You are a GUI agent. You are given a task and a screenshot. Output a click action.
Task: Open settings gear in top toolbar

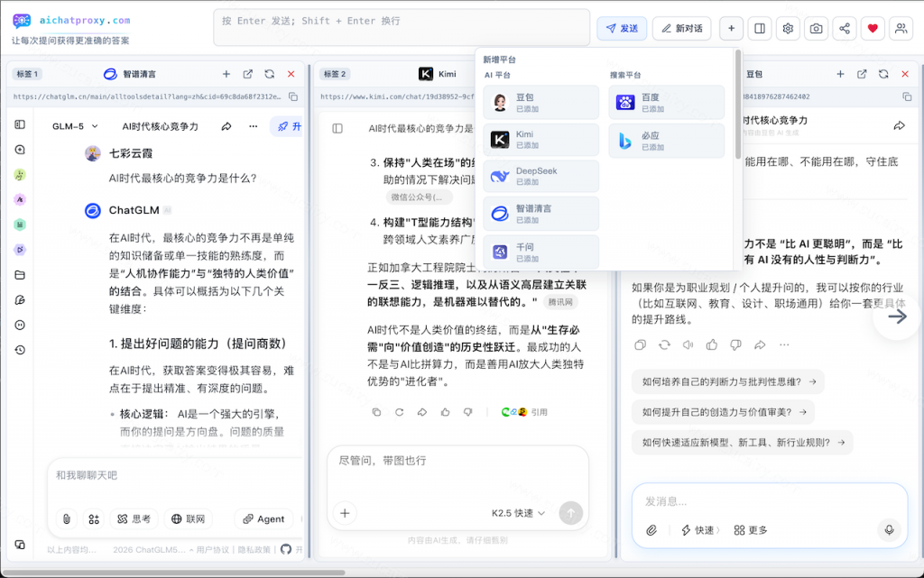(x=788, y=28)
